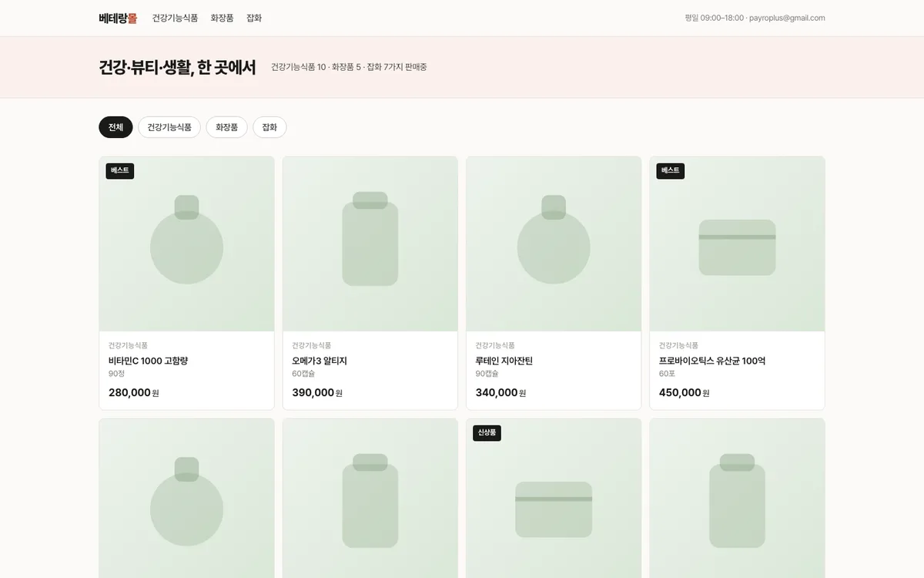This screenshot has width=924, height=578.
Task: Open the 비타민C 1000 고함량 product image
Action: 186,244
